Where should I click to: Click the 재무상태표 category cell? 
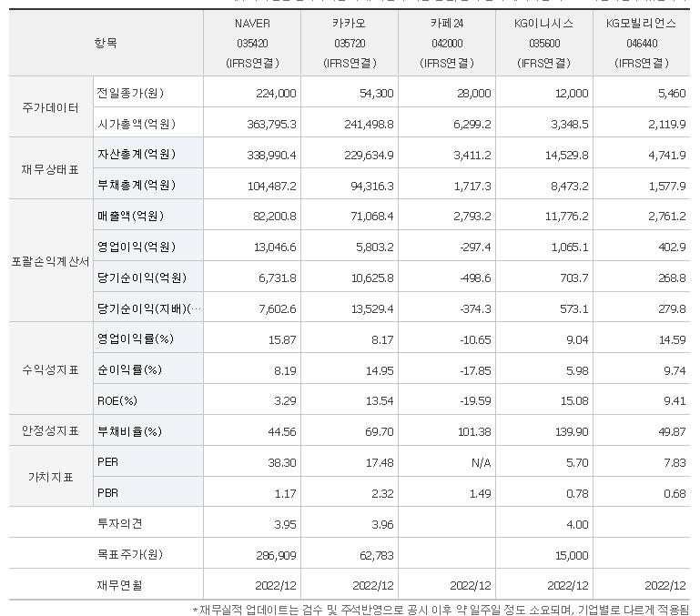pyautogui.click(x=50, y=168)
